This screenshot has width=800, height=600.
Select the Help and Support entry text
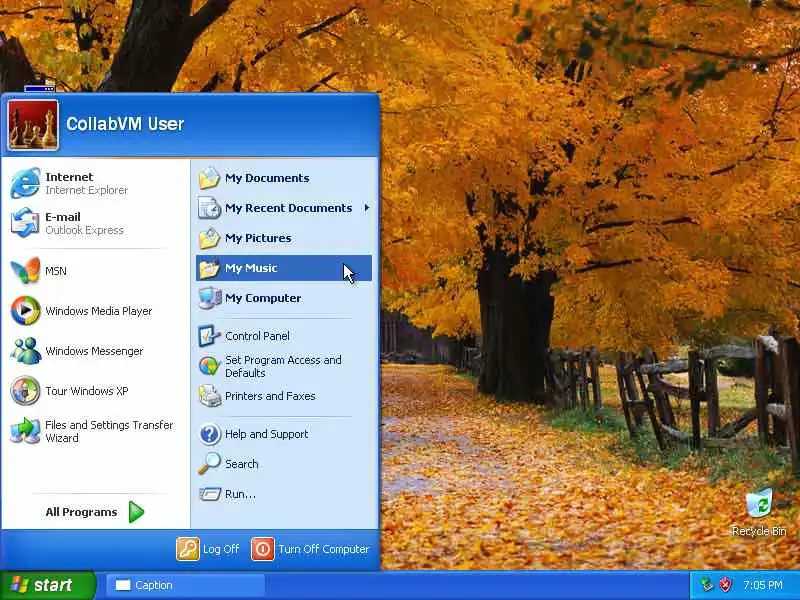266,434
